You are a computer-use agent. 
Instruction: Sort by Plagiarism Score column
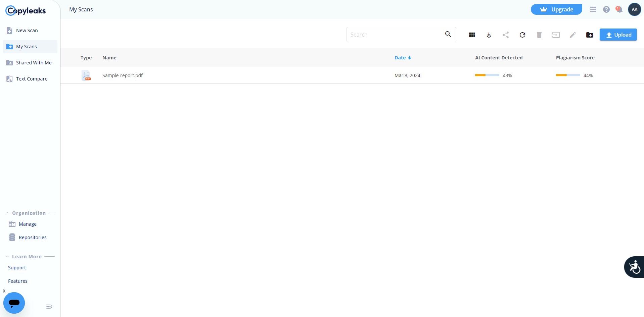575,58
